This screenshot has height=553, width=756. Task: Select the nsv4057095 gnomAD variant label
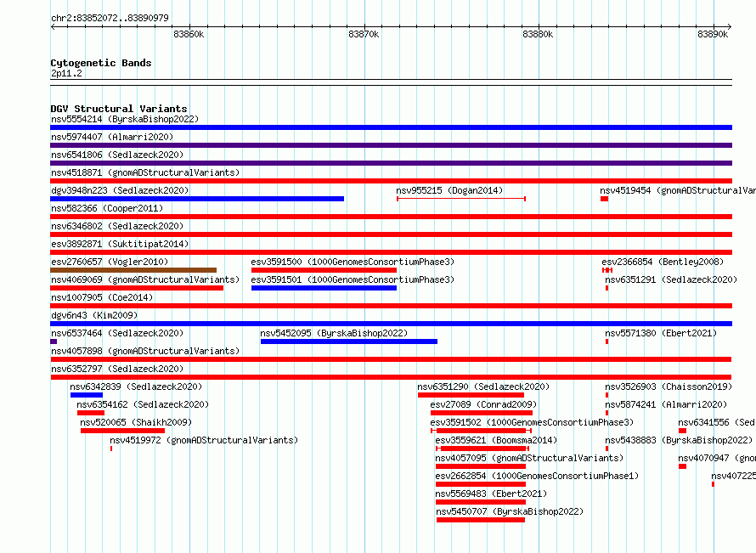tap(529, 458)
